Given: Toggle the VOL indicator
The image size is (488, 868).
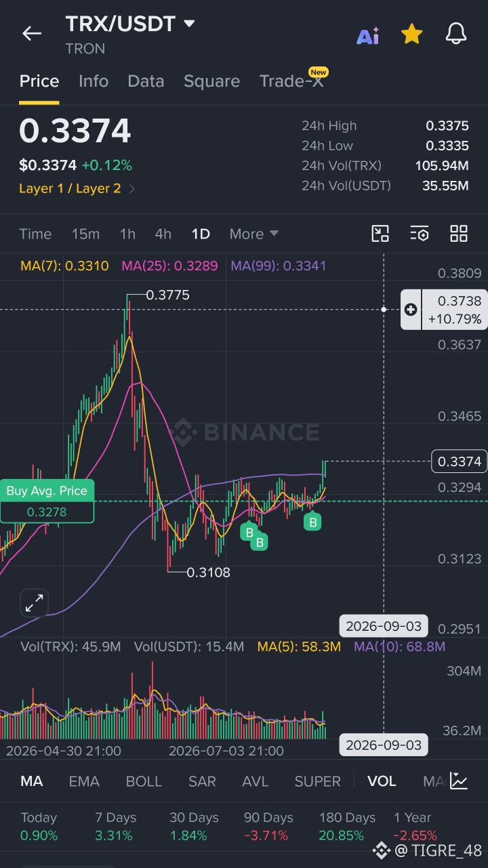Looking at the screenshot, I should click(382, 781).
